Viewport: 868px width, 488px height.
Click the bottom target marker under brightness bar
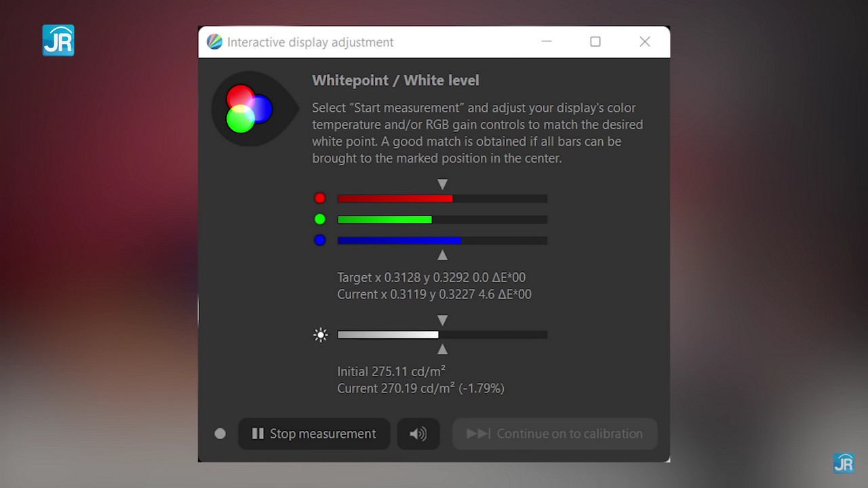[442, 349]
